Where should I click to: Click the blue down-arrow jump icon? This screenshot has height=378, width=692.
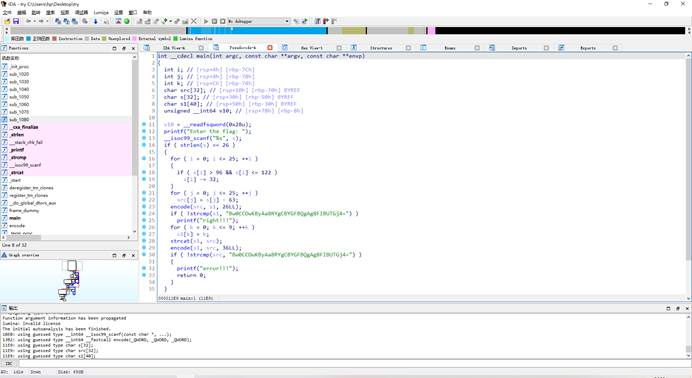[x=95, y=21]
